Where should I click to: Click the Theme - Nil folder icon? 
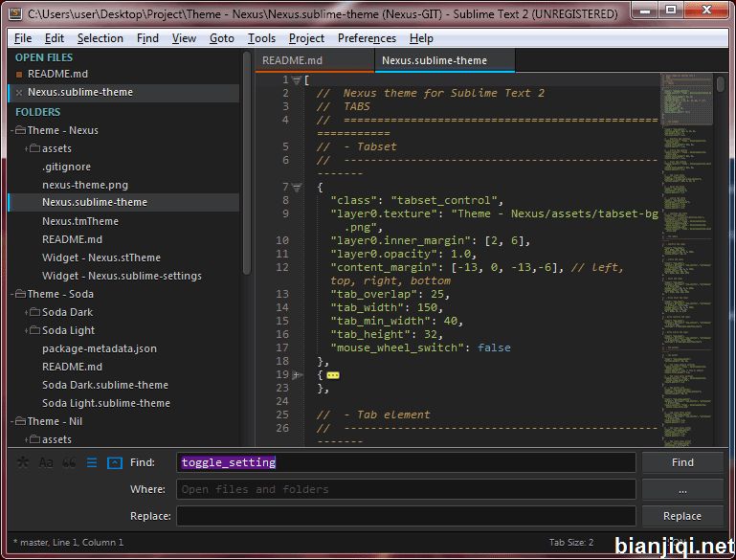coord(20,421)
